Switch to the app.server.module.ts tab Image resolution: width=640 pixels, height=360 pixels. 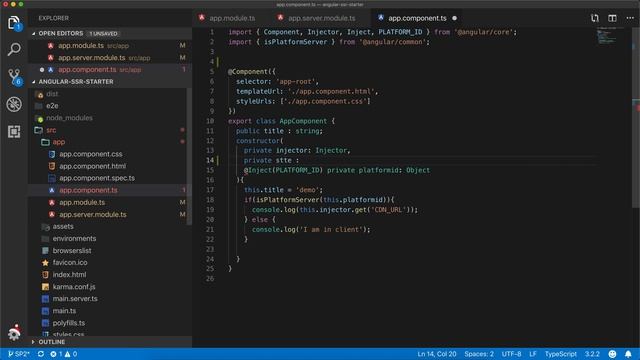pos(322,18)
